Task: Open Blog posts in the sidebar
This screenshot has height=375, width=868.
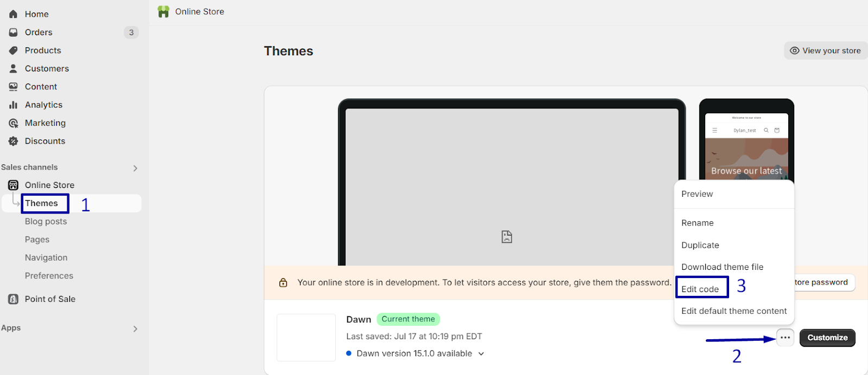Action: (46, 222)
